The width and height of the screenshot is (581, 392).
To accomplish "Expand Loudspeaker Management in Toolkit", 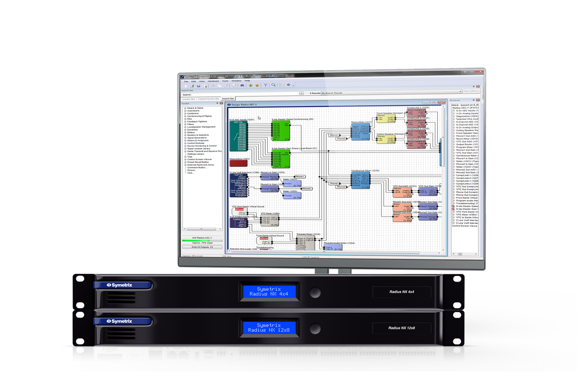I will 185,127.
